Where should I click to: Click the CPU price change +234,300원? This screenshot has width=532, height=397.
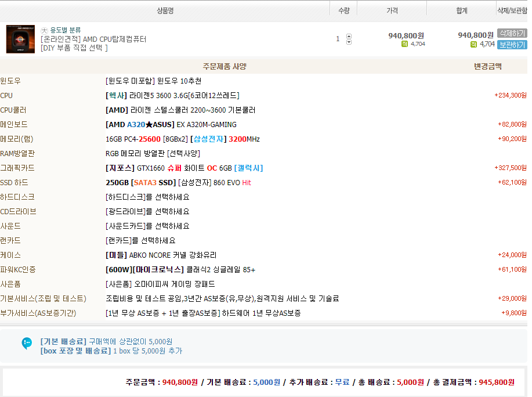coord(511,95)
